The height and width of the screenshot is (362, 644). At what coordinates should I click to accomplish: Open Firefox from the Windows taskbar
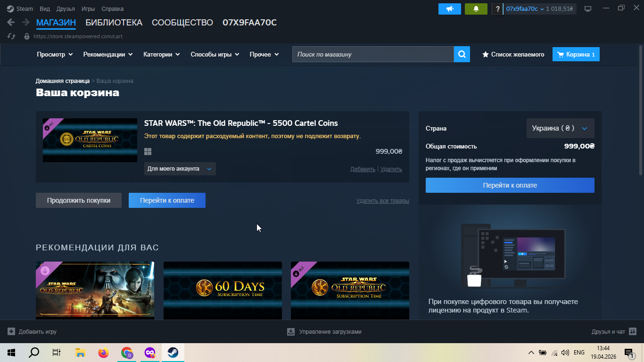(x=104, y=353)
